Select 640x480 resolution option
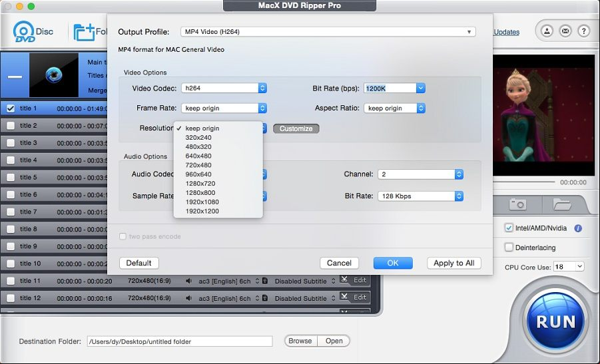600x364 pixels. [x=218, y=156]
